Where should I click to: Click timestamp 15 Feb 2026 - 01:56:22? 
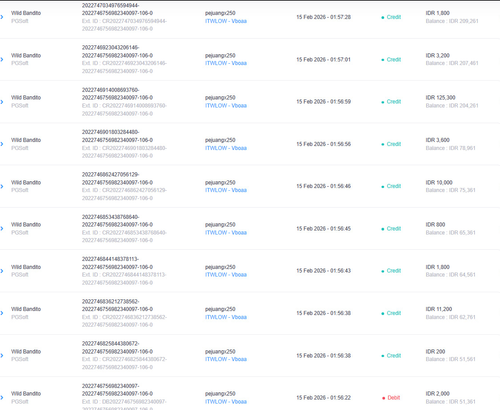[x=323, y=398]
